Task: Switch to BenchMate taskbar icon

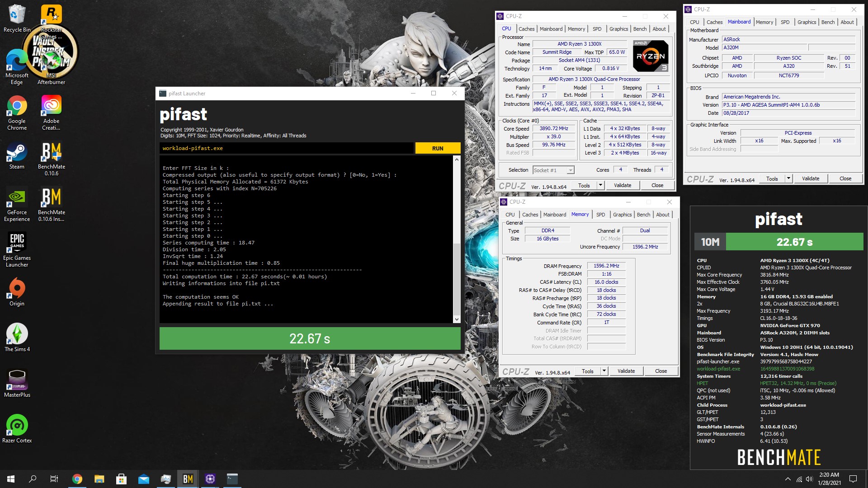Action: (x=188, y=479)
